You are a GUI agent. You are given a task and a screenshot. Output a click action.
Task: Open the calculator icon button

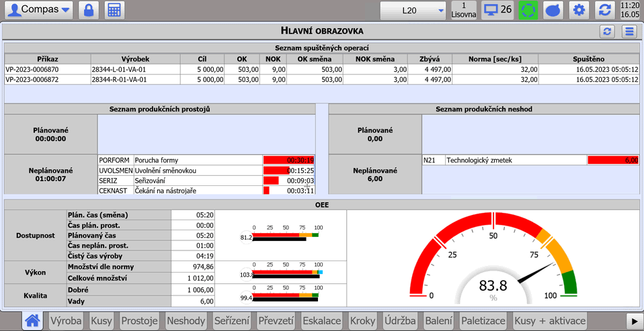(114, 10)
